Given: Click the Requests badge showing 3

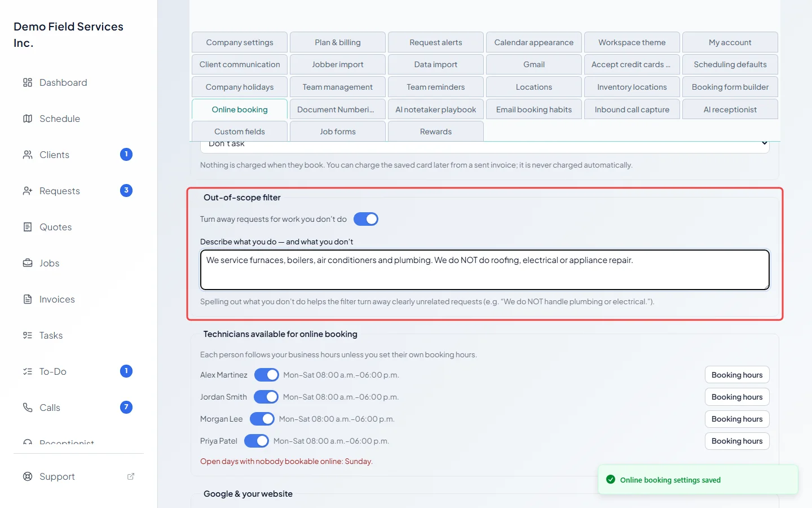Looking at the screenshot, I should (x=126, y=191).
